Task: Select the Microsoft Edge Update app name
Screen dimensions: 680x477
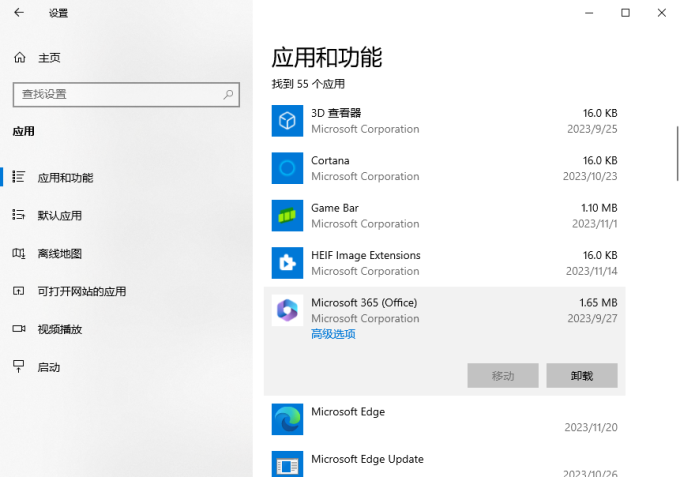Action: [367, 459]
